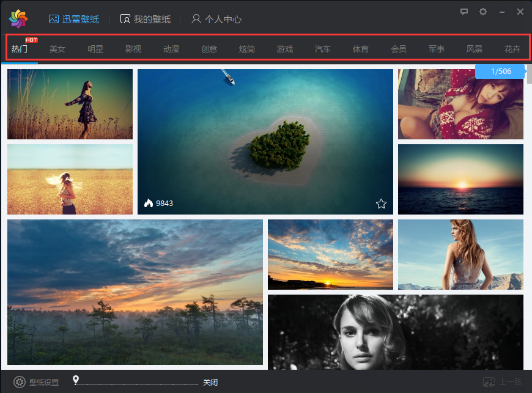Switch to 我的壁纸 tab
The image size is (532, 393).
pos(146,20)
